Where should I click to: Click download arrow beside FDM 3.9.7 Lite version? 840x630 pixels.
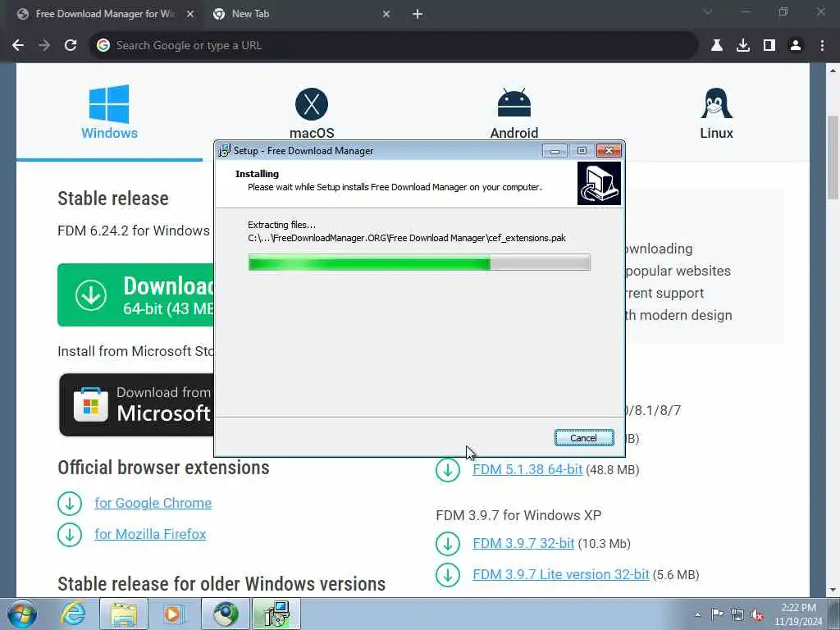click(448, 575)
